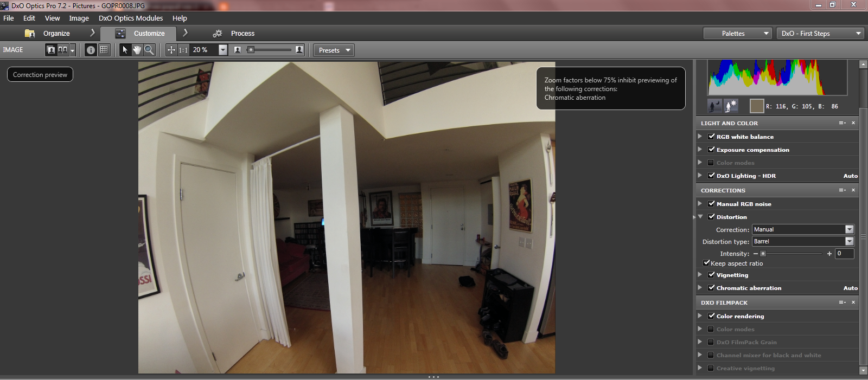Click the histogram display
Viewport: 868px width, 380px height.
[777, 78]
